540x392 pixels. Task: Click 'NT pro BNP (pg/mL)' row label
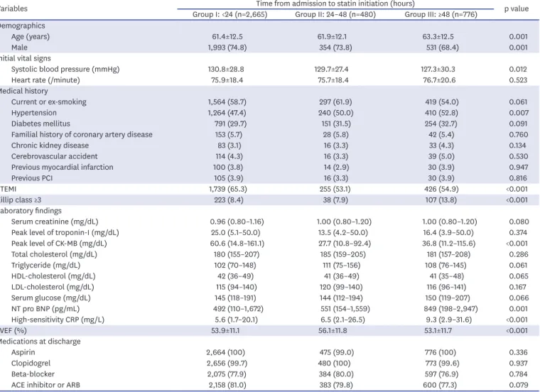pyautogui.click(x=45, y=309)
